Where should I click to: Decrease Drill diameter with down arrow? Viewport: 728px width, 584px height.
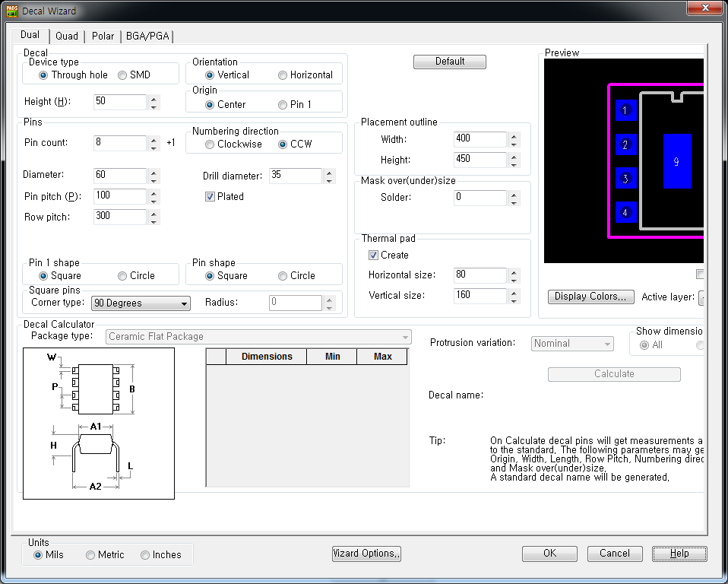329,180
